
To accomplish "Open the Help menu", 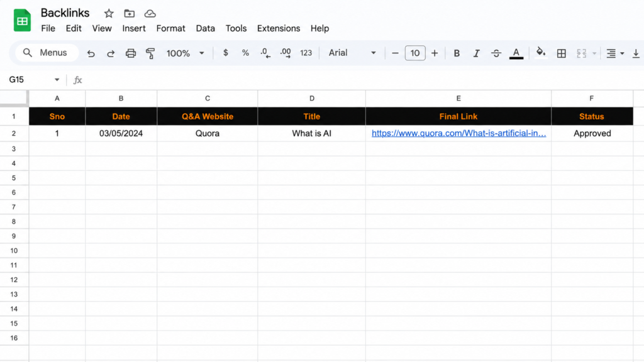I will pos(319,28).
